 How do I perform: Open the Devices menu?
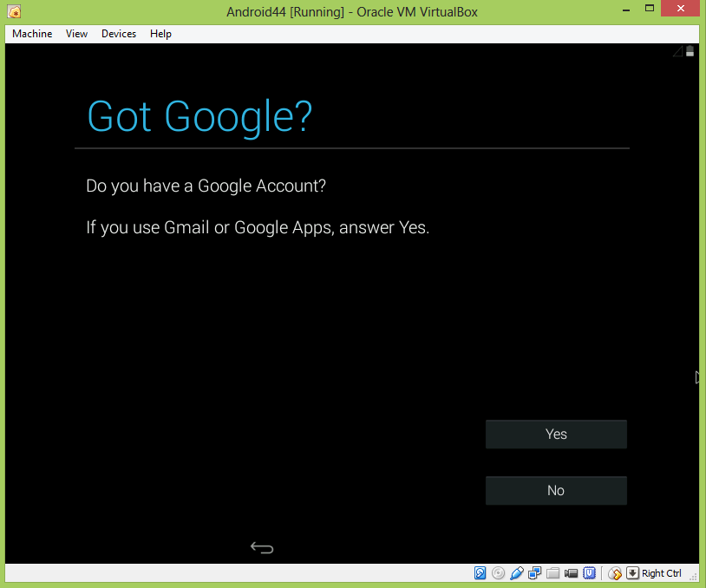[119, 34]
